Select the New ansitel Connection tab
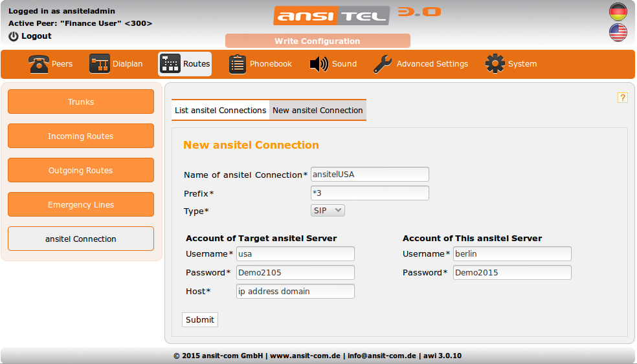637x364 pixels. point(318,111)
